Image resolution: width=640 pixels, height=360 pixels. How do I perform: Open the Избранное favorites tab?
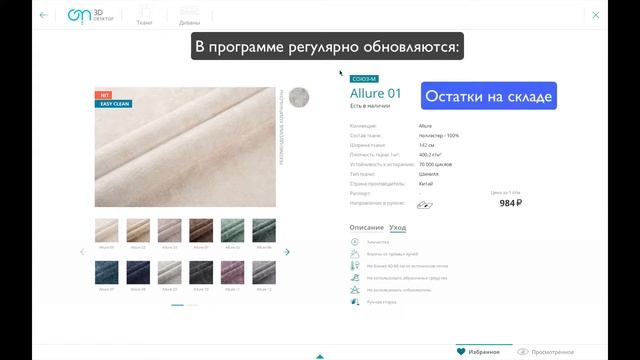click(484, 351)
